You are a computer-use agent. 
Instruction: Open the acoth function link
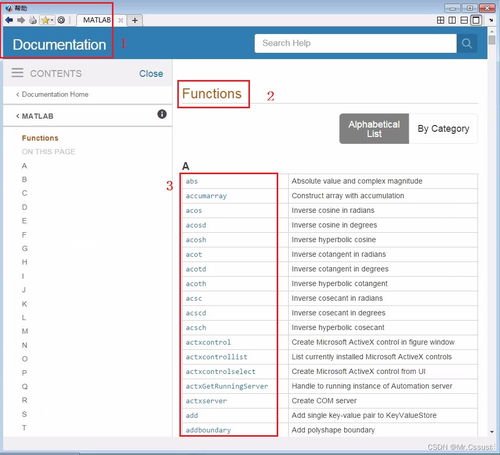coord(196,284)
